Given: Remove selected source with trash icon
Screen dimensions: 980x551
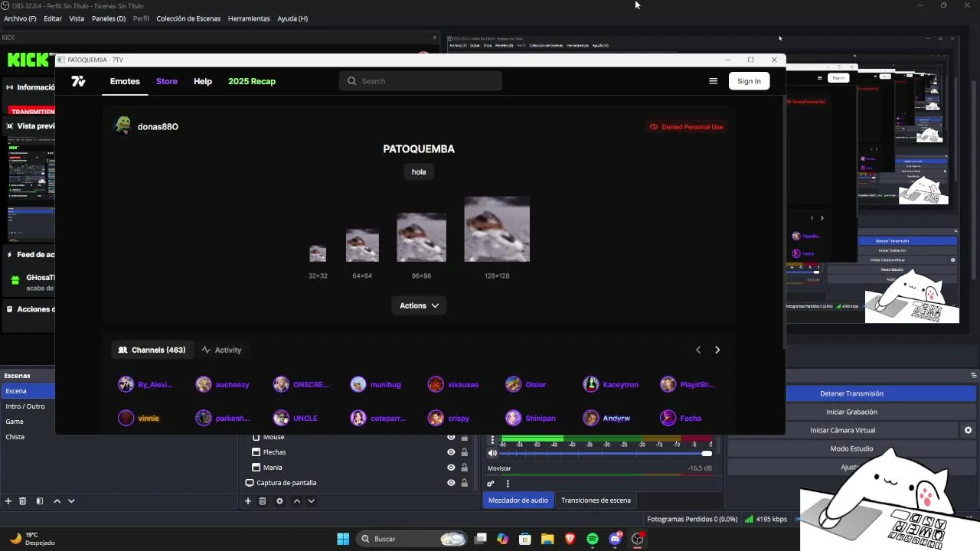Looking at the screenshot, I should pos(263,501).
